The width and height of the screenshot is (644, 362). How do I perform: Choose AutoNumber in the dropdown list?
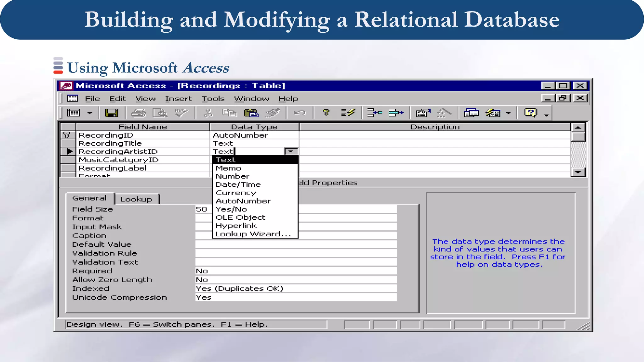(x=255, y=201)
